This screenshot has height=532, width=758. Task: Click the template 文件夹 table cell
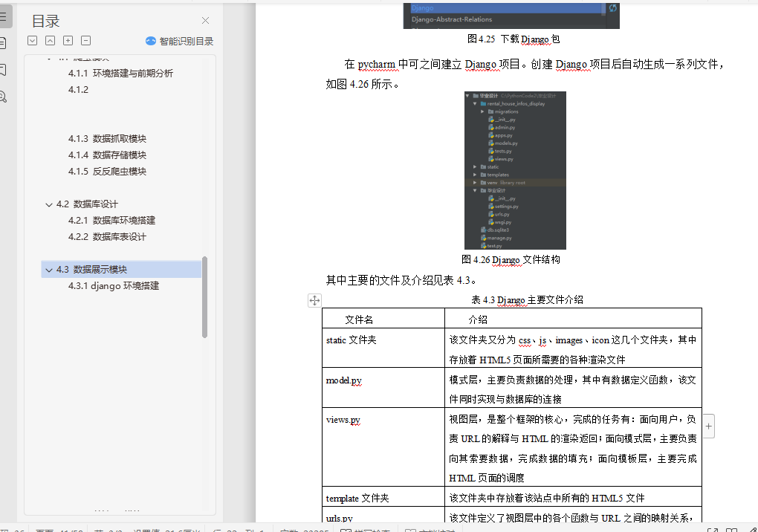[383, 497]
